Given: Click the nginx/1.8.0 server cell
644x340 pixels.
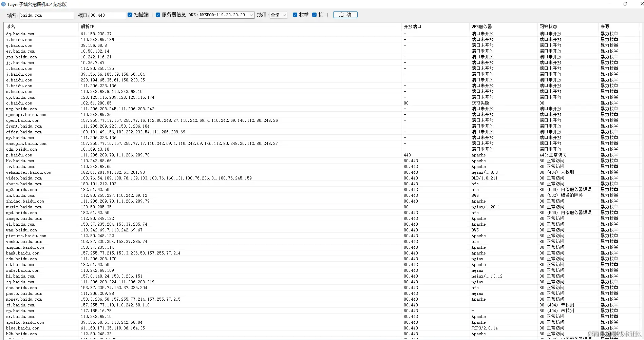Looking at the screenshot, I should [x=485, y=172].
